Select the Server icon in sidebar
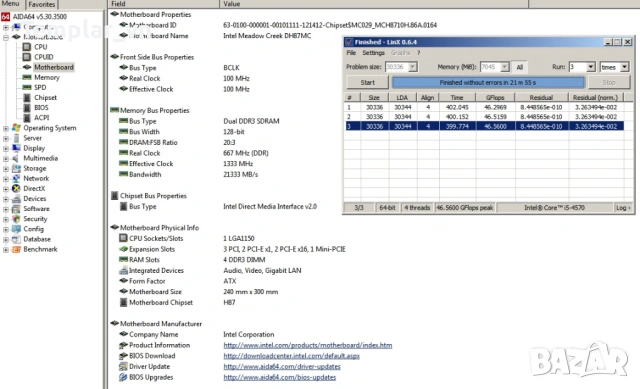The width and height of the screenshot is (640, 389). pyautogui.click(x=16, y=138)
